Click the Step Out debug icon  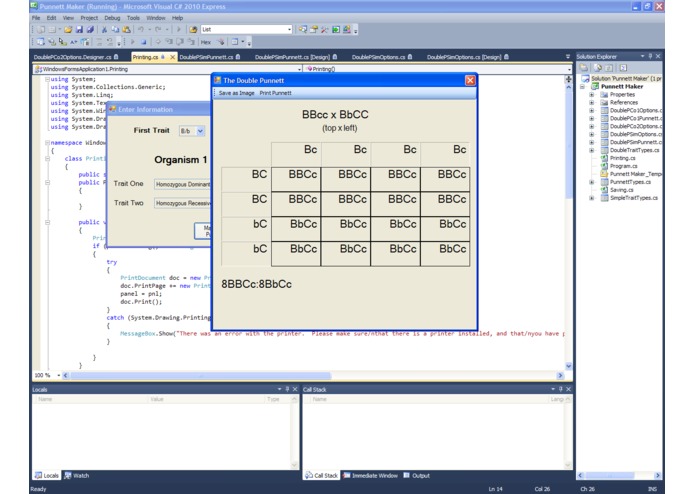click(191, 42)
